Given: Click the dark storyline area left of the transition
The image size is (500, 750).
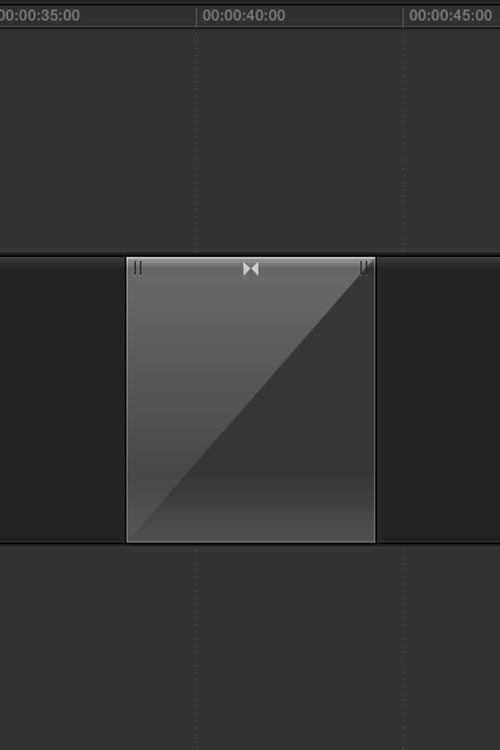Looking at the screenshot, I should point(62,399).
